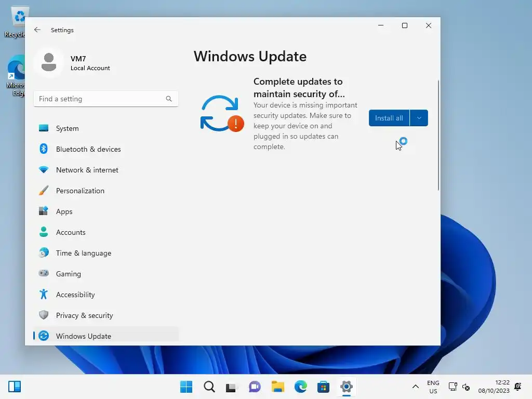
Task: Open Task View from the taskbar
Action: pos(231,387)
